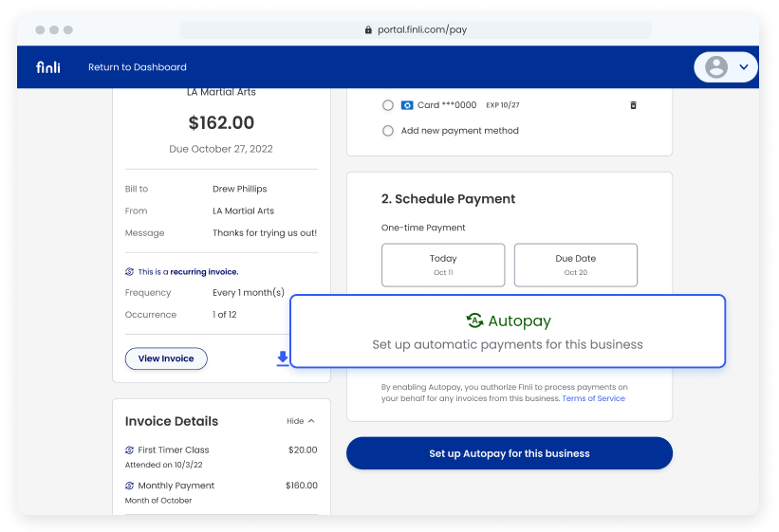
Task: Click the One-time Payment label
Action: [x=423, y=228]
